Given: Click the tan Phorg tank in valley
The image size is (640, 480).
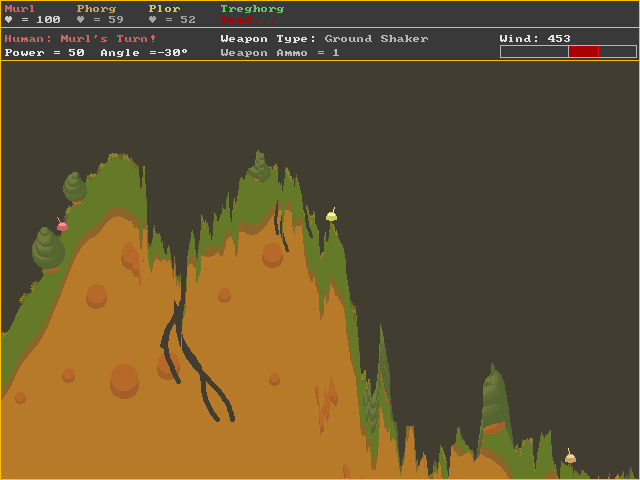Looking at the screenshot, I should [570, 456].
